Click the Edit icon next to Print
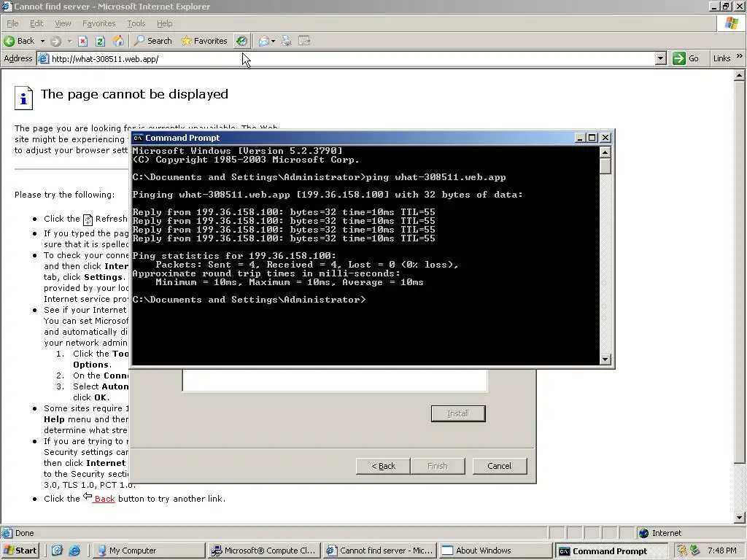747x560 pixels. [x=304, y=41]
